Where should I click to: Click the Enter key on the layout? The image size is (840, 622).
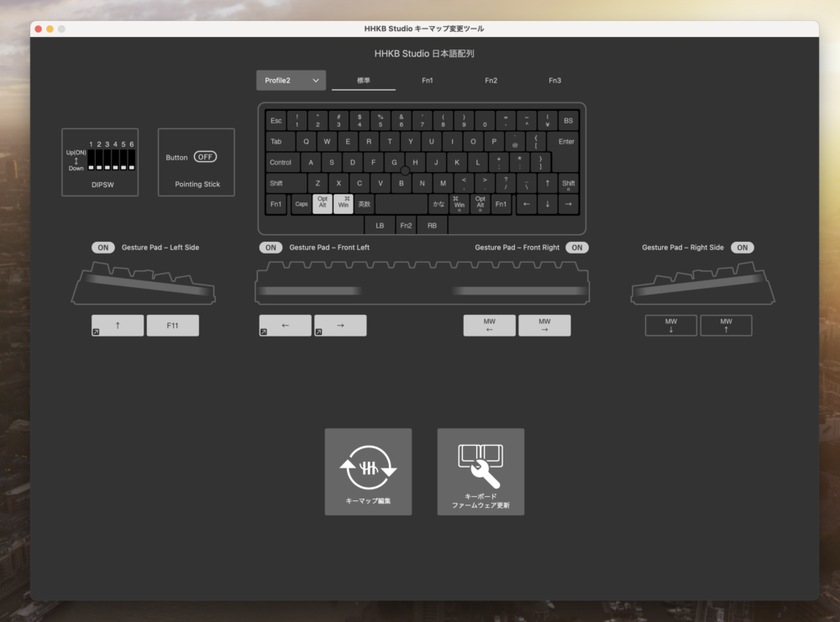[566, 142]
